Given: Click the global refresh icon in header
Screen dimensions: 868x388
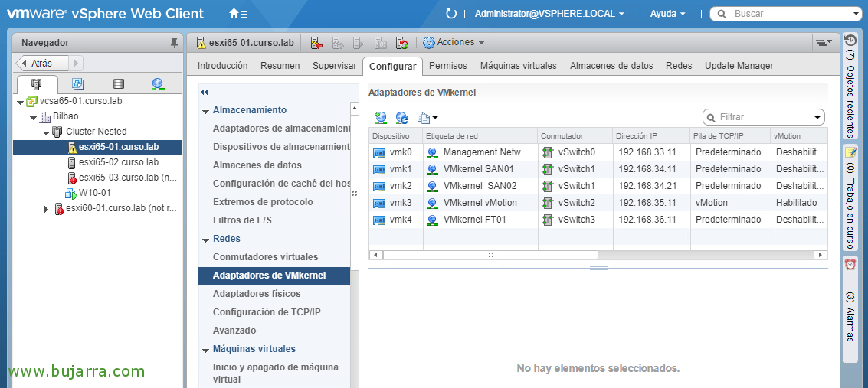Looking at the screenshot, I should coord(451,14).
